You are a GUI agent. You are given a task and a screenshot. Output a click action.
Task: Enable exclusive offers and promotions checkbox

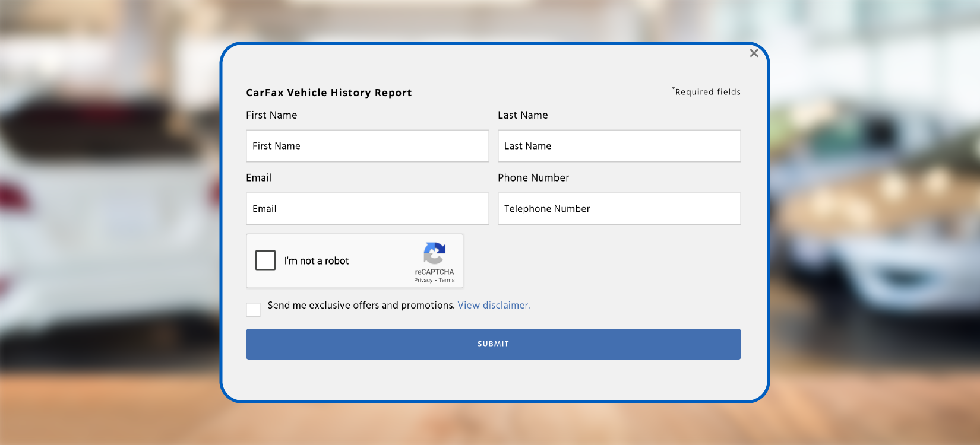[x=254, y=310]
